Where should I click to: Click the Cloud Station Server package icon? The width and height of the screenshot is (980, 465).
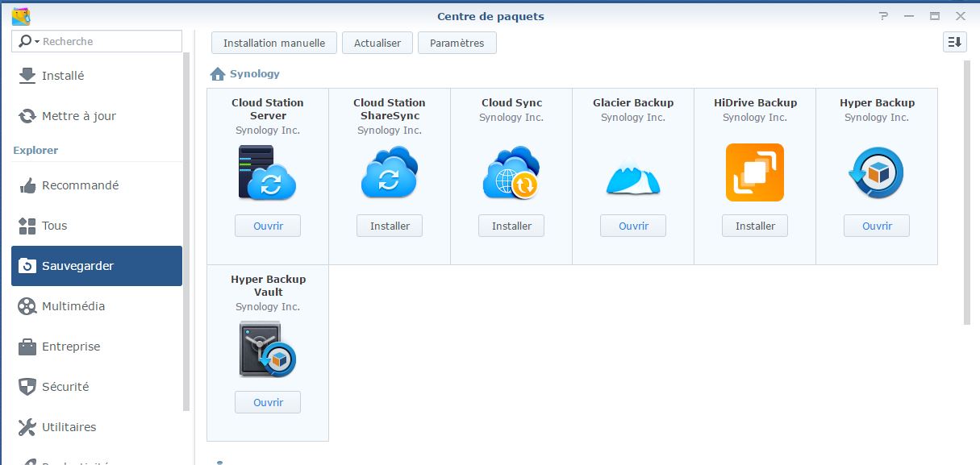click(x=268, y=172)
